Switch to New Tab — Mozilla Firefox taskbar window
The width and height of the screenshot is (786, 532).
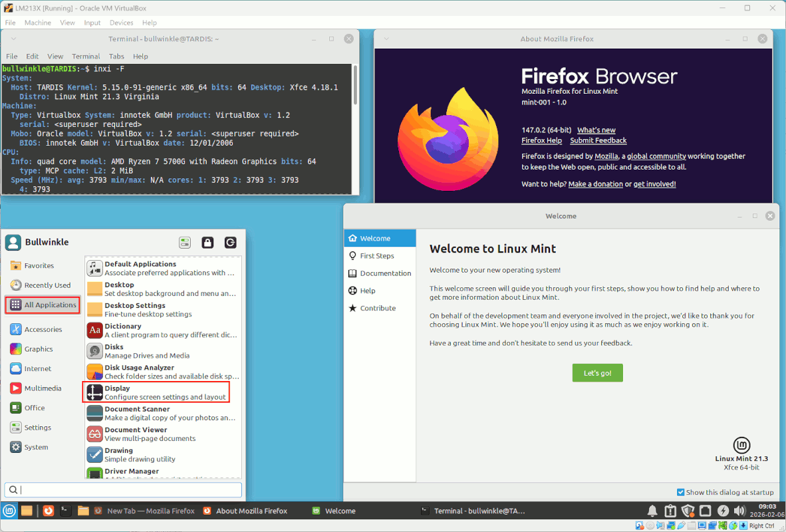(144, 511)
